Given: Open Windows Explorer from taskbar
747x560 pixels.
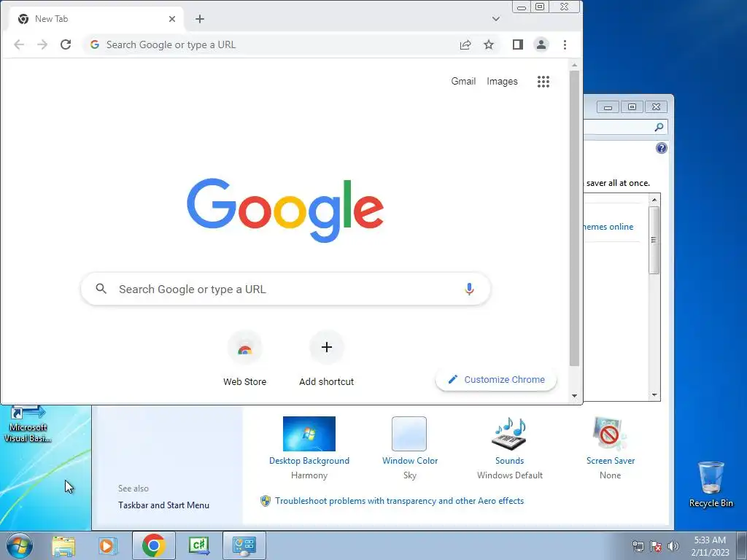Looking at the screenshot, I should point(63,545).
